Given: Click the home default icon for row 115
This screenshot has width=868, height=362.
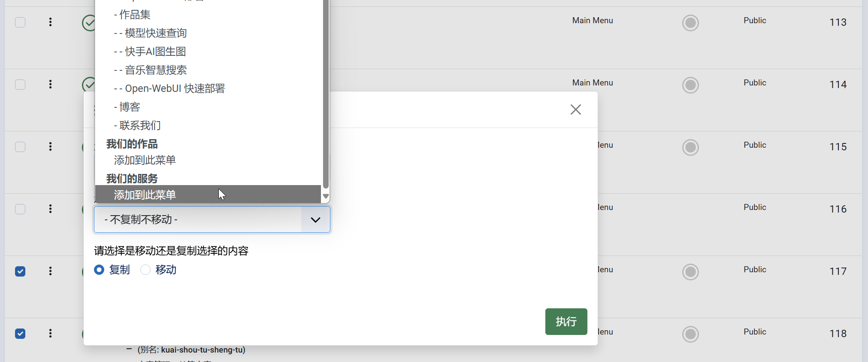Looking at the screenshot, I should (x=690, y=147).
